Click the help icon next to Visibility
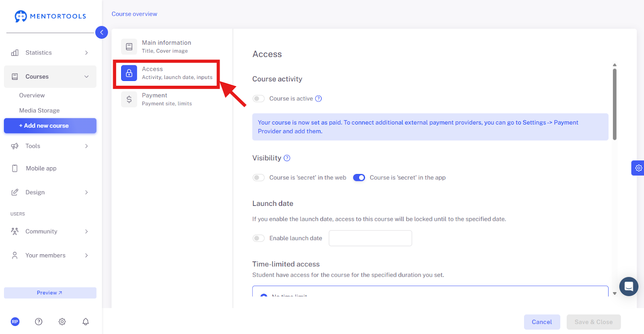Screen dimensions: 644x334 pos(287,158)
